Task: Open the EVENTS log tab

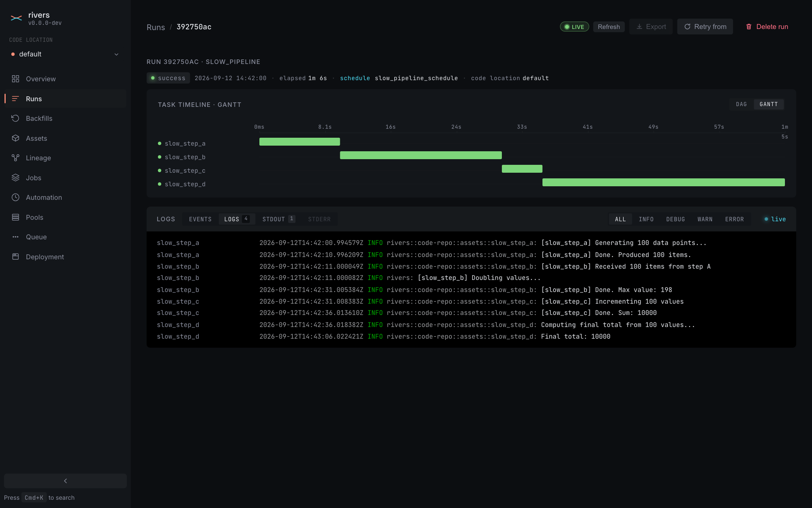Action: pos(200,219)
